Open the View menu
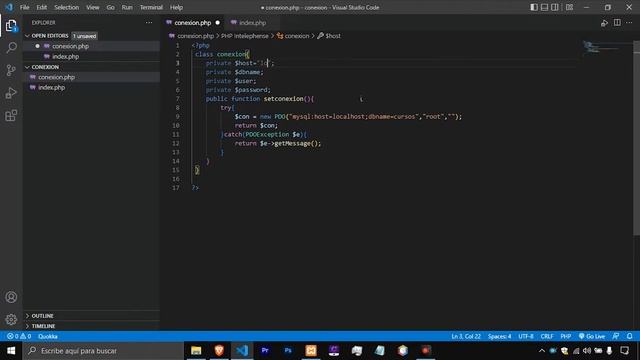This screenshot has width=640, height=360. pyautogui.click(x=93, y=7)
